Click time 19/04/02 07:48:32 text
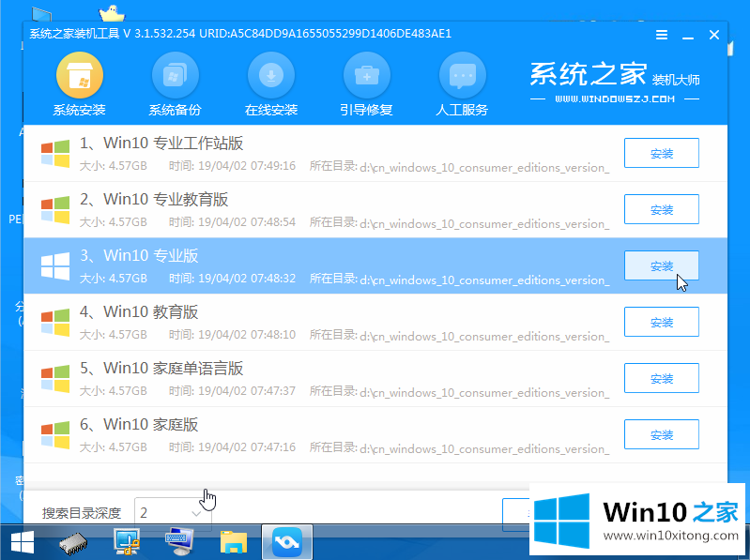The width and height of the screenshot is (750, 560). point(247,279)
